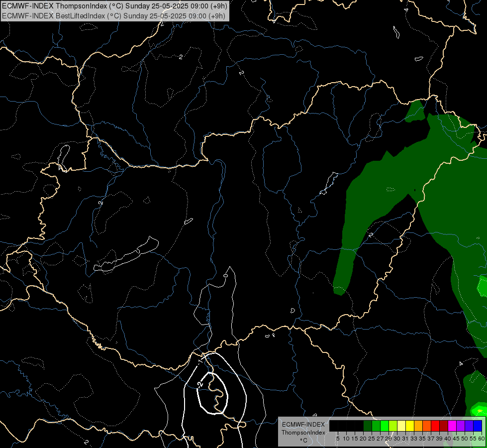Select the medium green 25–27 legend swatch
Image resolution: width=487 pixels, height=448 pixels.
(x=376, y=426)
